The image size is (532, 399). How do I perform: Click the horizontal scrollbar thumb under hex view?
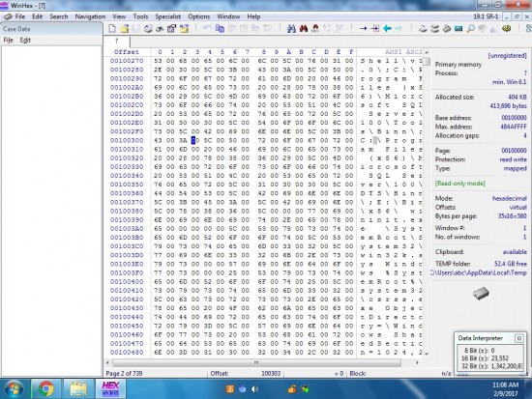click(256, 362)
